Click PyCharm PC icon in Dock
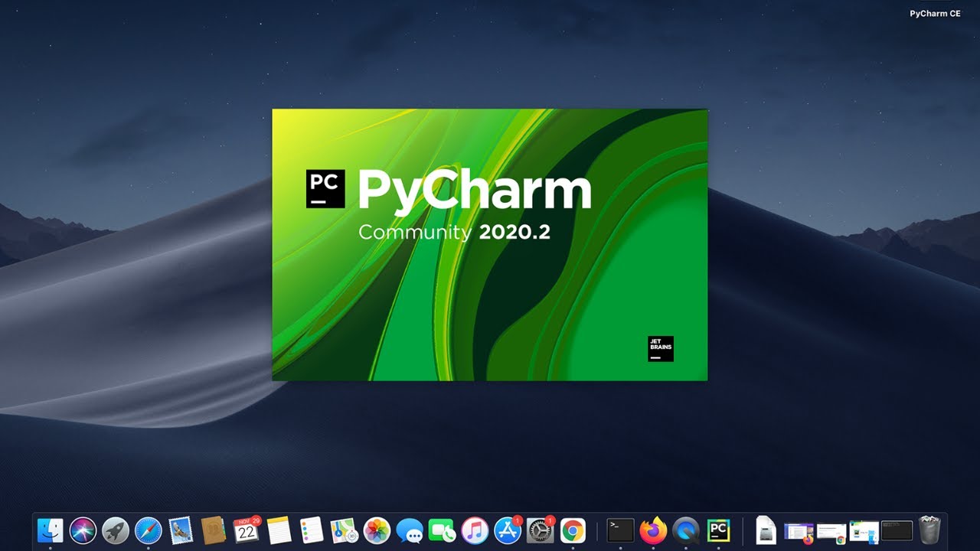 [719, 530]
